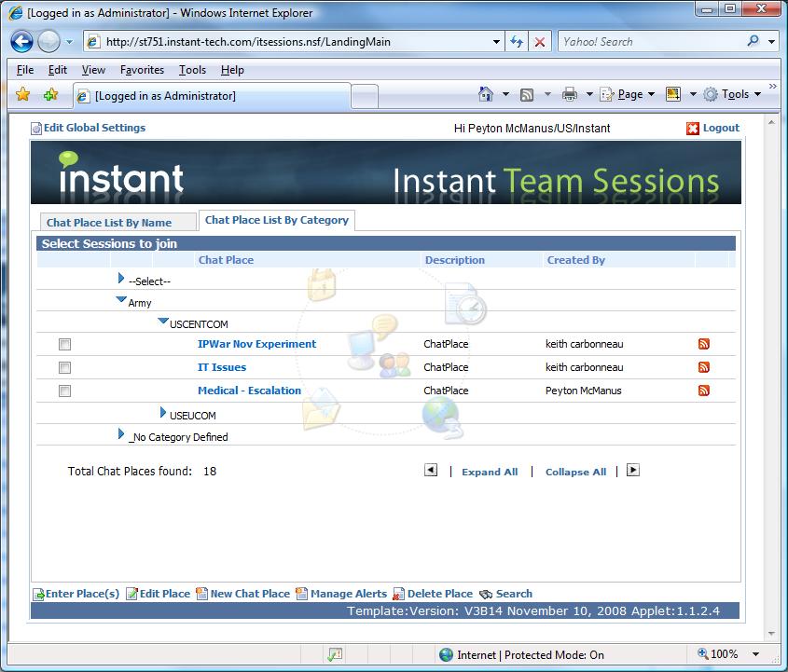Click the Expand All link
788x672 pixels.
[x=490, y=472]
